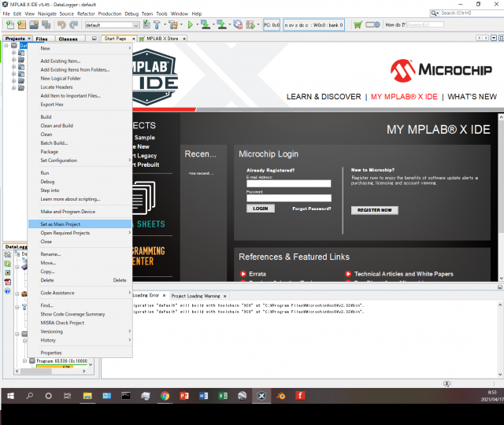Viewport: 504px width, 425px height.
Task: Choose Clean and Build from context menu
Action: tap(80, 126)
